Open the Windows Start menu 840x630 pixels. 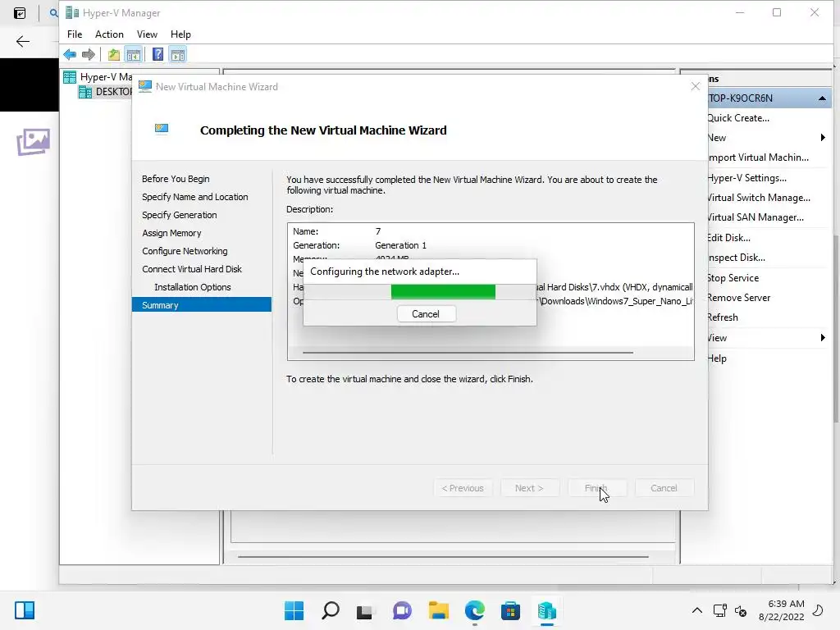[x=294, y=610]
